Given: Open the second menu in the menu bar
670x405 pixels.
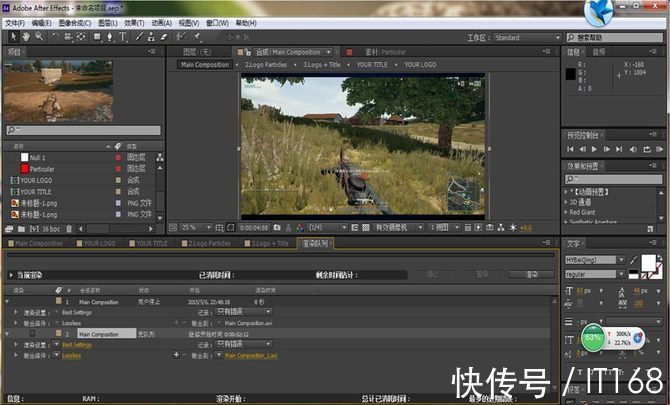Looking at the screenshot, I should pyautogui.click(x=41, y=23).
